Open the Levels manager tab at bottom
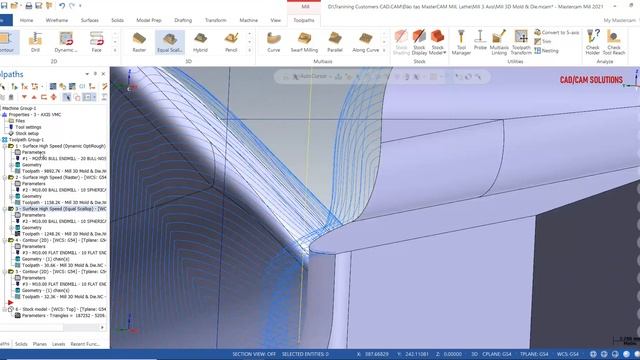This screenshot has width=640, height=360. (x=59, y=344)
